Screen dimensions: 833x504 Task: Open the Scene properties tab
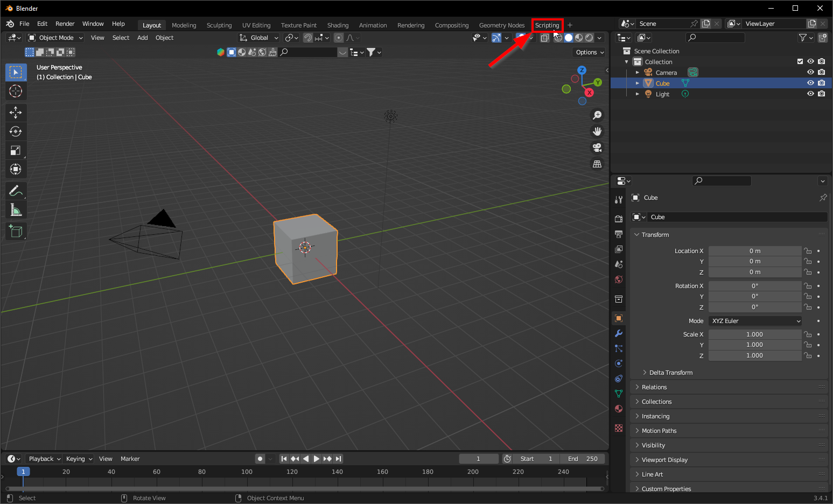(619, 264)
